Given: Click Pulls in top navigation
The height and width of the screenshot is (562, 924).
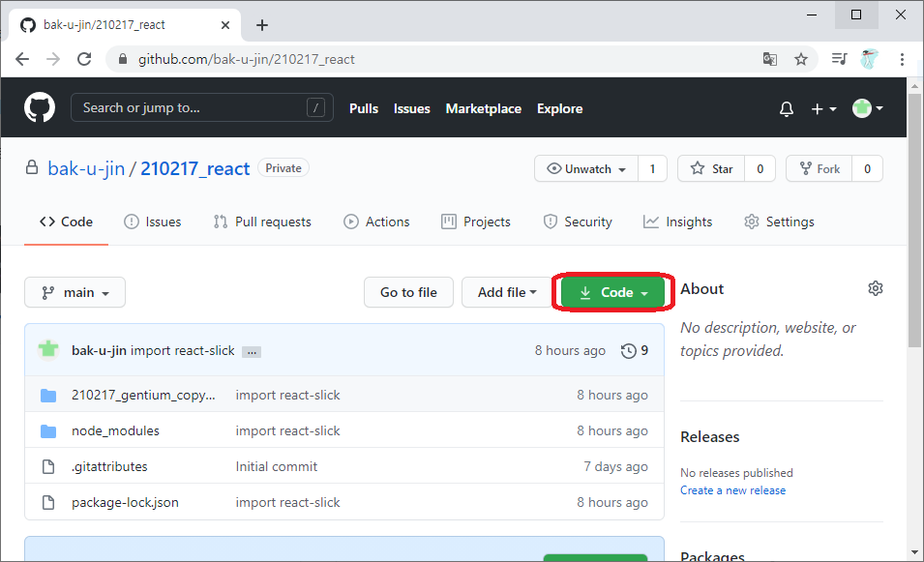Looking at the screenshot, I should coord(364,109).
